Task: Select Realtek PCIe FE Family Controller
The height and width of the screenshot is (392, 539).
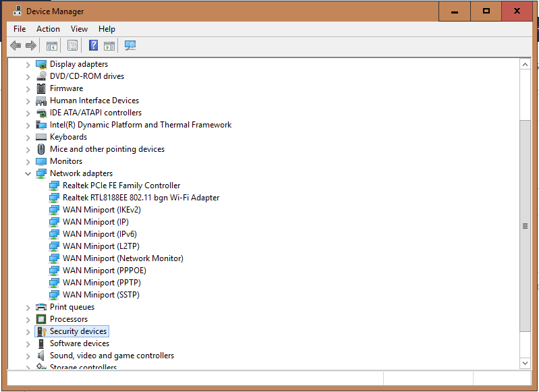Action: coord(121,186)
